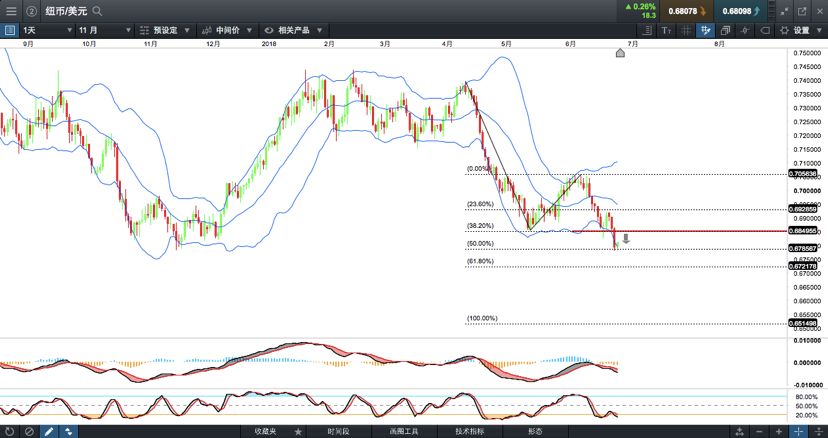Expand the 相关产品 related products dropdown
This screenshot has width=828, height=438.
[293, 31]
